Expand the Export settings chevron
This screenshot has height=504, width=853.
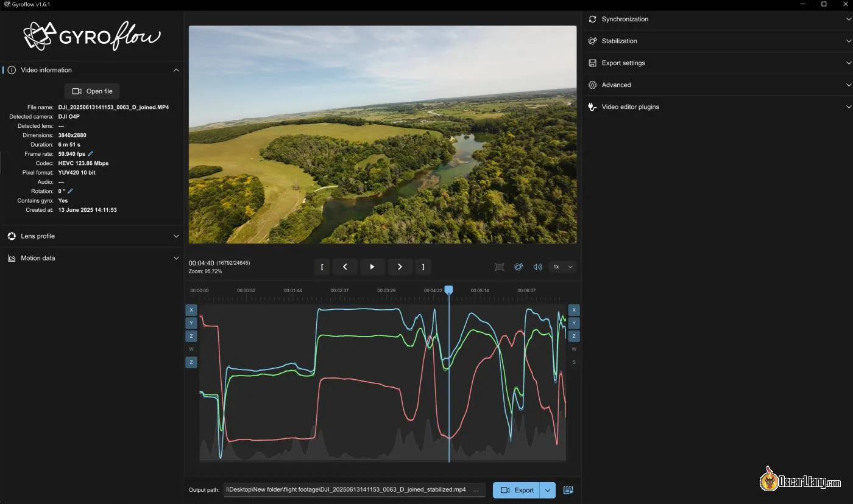pyautogui.click(x=849, y=63)
